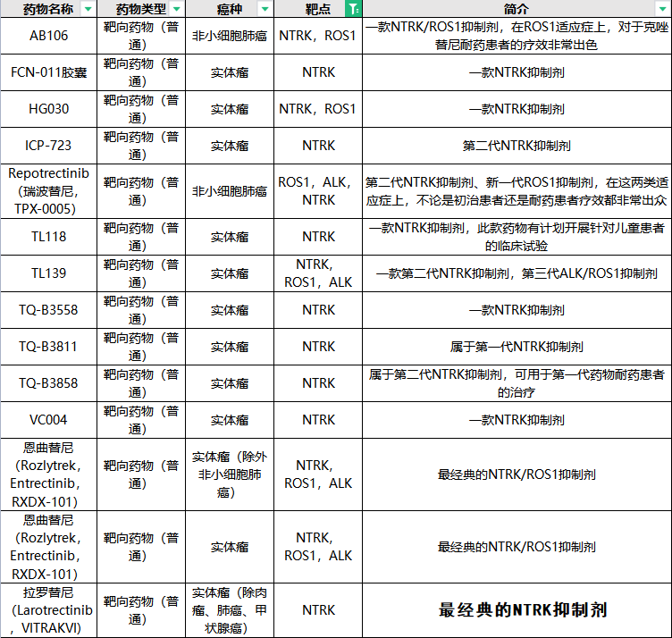Select the 拉罗替尼 (Larotrectinib) cell
672x638 pixels.
click(49, 610)
